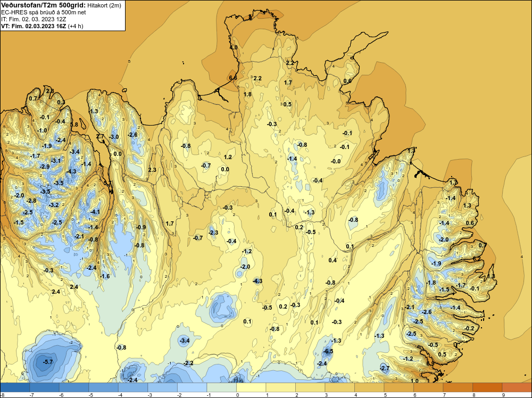Viewport: 532px width, 398px height.
Task: Click the 6.9 temperature value
Action: point(430,363)
